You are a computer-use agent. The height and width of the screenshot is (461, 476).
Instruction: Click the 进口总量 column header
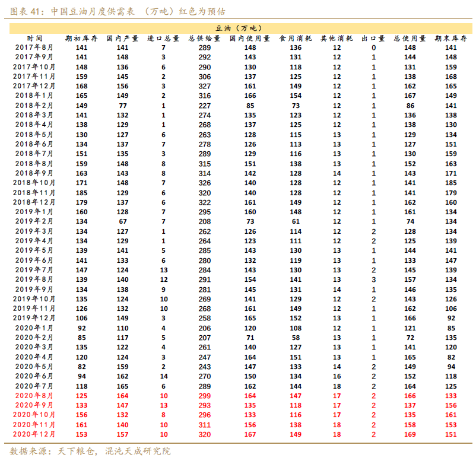coord(163,39)
